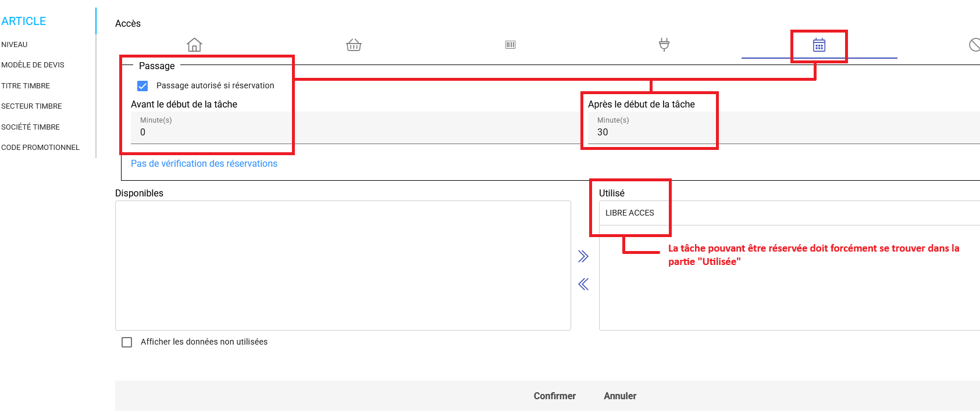Click the Annuler button

point(619,396)
